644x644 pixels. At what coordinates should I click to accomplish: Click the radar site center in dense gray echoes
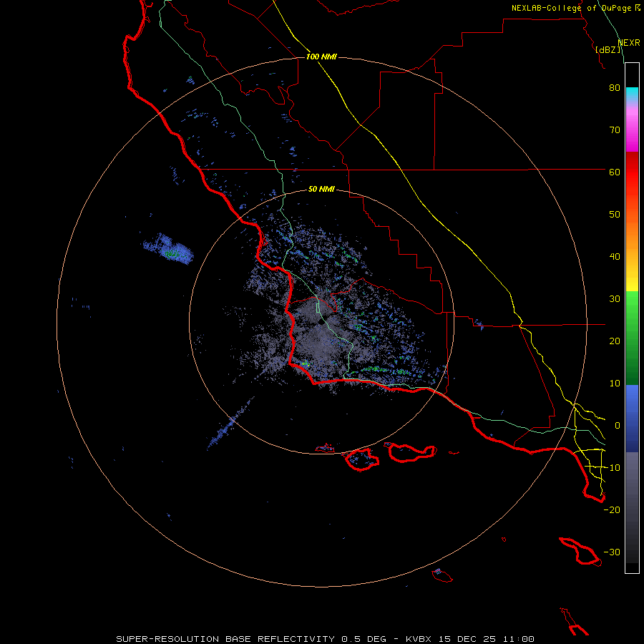click(x=320, y=323)
